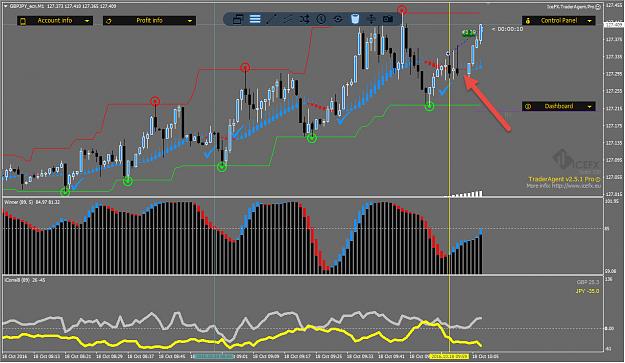625x363 pixels.
Task: Select the horizontal level line tool
Action: point(338,19)
